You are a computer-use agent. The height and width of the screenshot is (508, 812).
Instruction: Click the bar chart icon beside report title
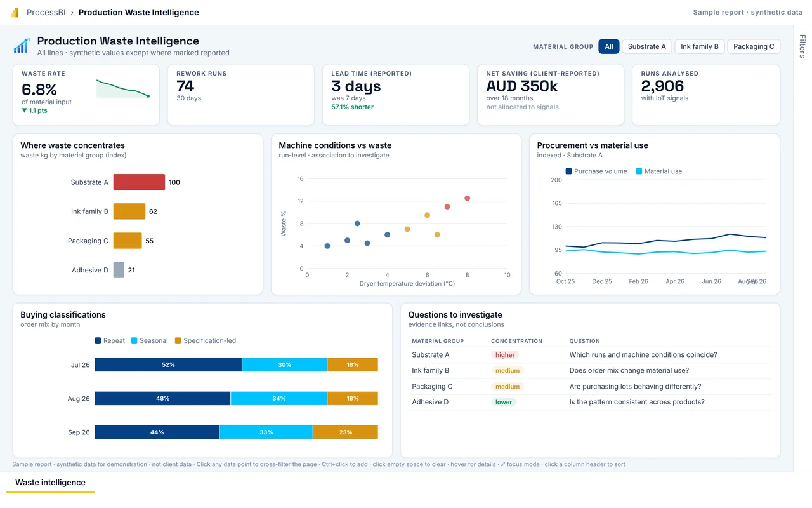tap(22, 46)
